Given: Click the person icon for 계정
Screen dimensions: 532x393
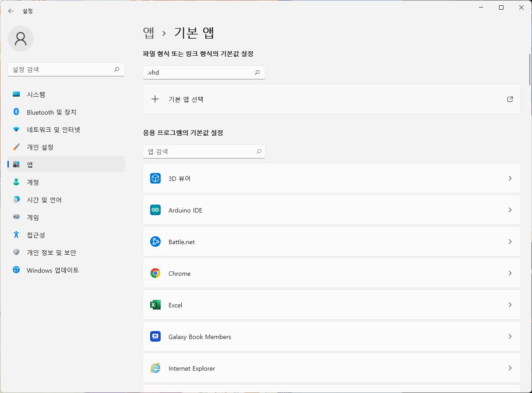Looking at the screenshot, I should 16,182.
